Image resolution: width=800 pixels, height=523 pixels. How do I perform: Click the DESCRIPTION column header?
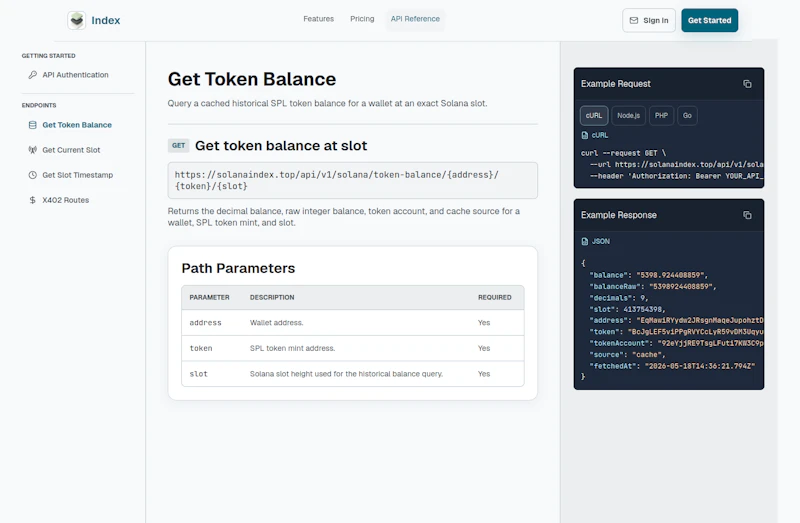pyautogui.click(x=272, y=297)
